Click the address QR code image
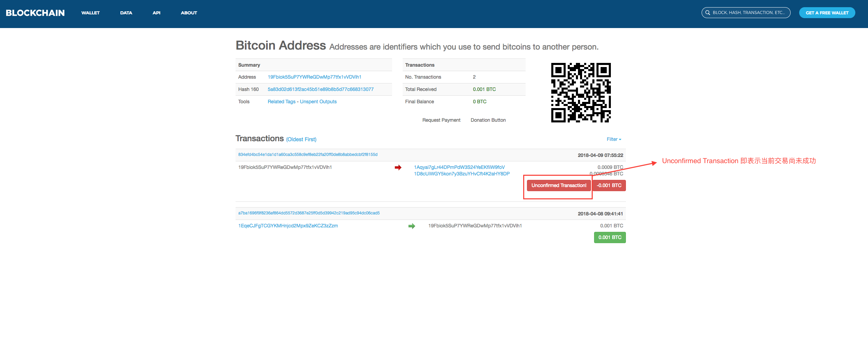868x344 pixels. (580, 93)
